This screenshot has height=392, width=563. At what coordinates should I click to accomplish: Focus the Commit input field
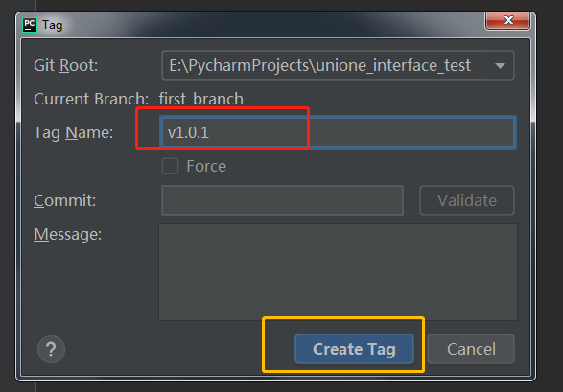point(282,200)
